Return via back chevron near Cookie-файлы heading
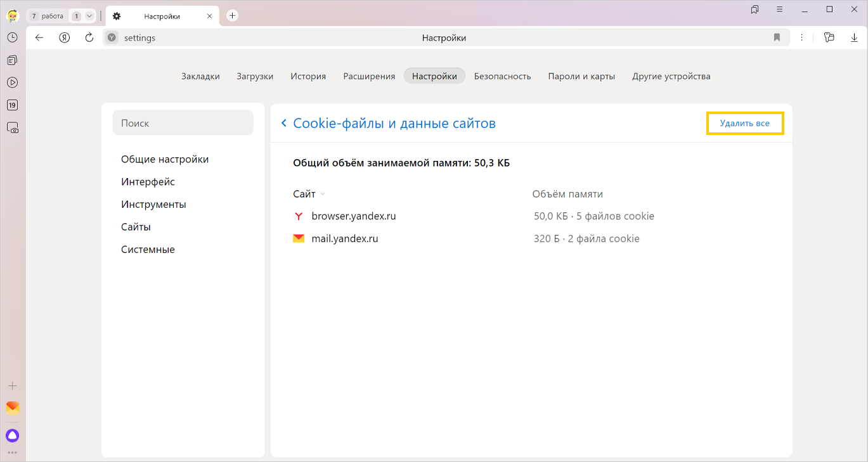868x462 pixels. [x=284, y=123]
